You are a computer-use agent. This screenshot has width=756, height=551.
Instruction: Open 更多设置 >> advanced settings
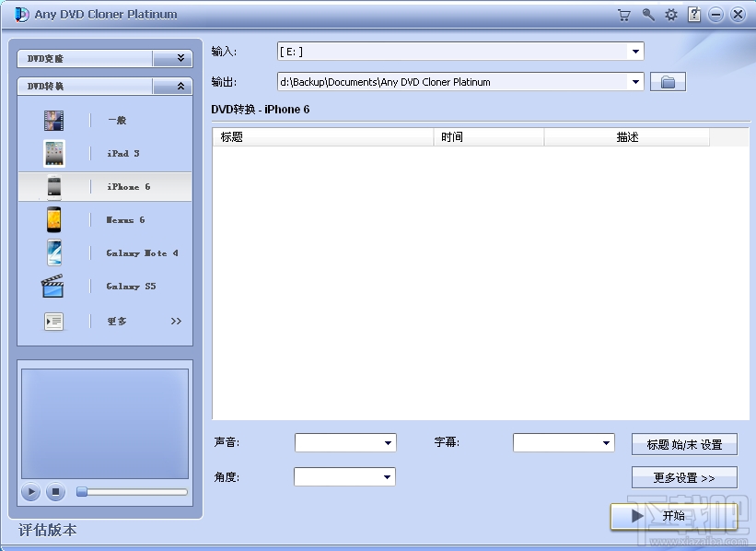682,477
